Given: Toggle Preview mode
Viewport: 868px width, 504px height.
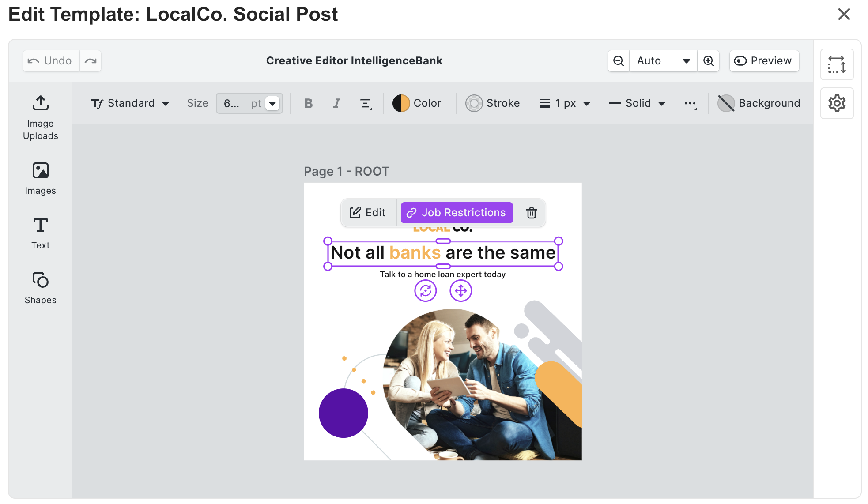Looking at the screenshot, I should point(764,61).
